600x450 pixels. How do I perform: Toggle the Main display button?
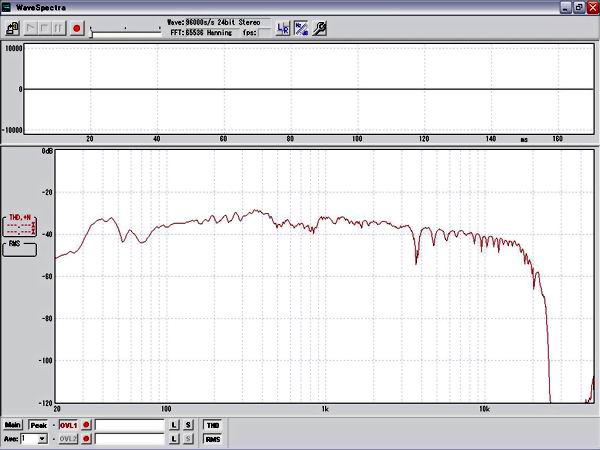tap(14, 425)
